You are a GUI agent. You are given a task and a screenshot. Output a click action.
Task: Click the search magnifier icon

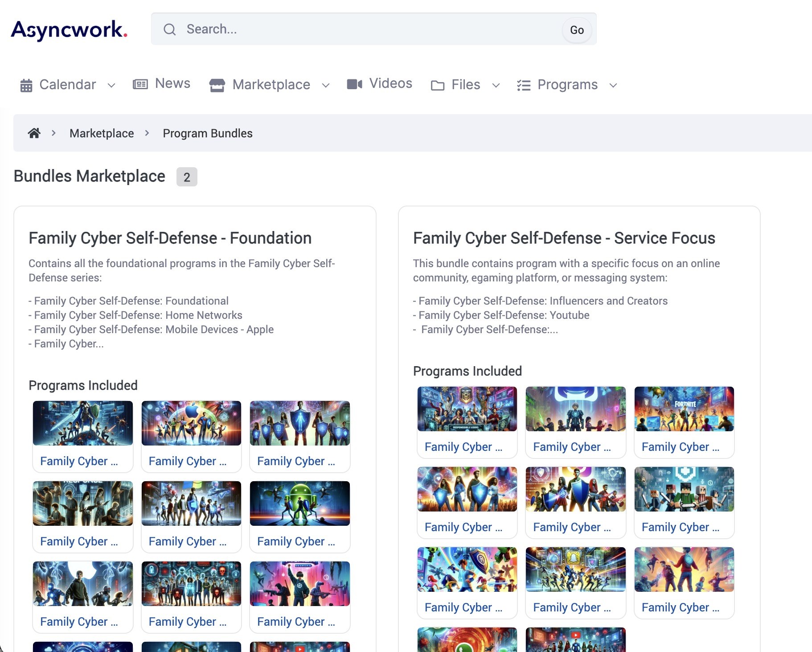point(169,29)
